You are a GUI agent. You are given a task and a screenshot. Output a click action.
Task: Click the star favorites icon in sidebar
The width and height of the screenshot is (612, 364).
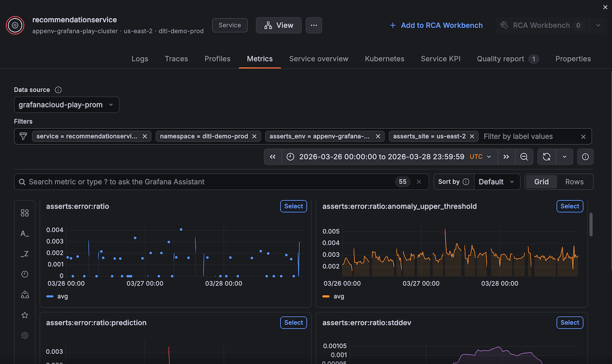click(24, 315)
